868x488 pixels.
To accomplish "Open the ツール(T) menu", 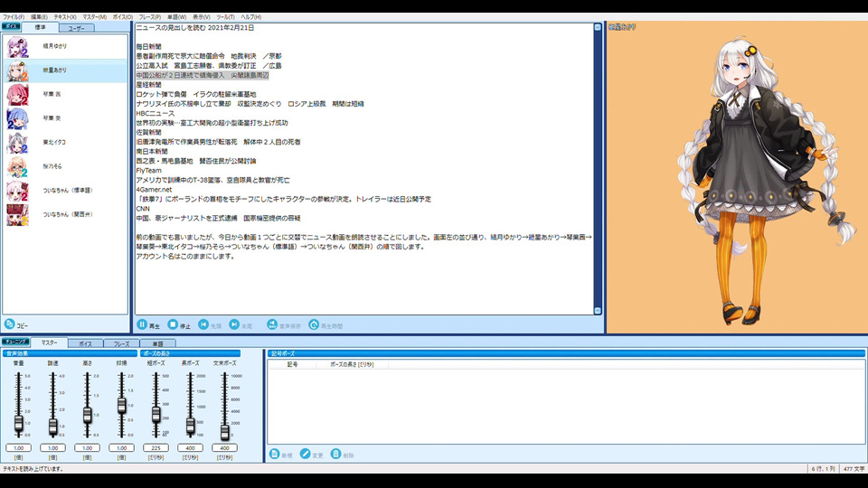I will tap(225, 17).
